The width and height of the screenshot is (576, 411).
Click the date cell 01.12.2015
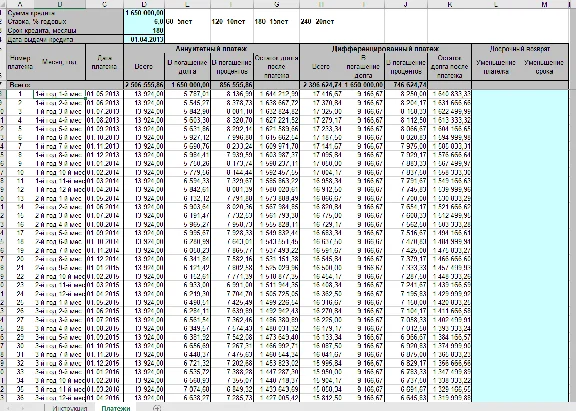(104, 363)
